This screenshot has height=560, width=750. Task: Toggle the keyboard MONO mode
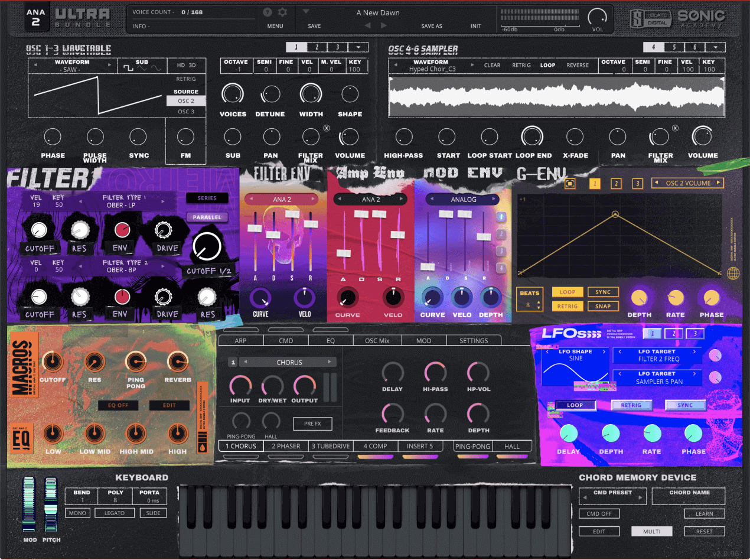[78, 513]
